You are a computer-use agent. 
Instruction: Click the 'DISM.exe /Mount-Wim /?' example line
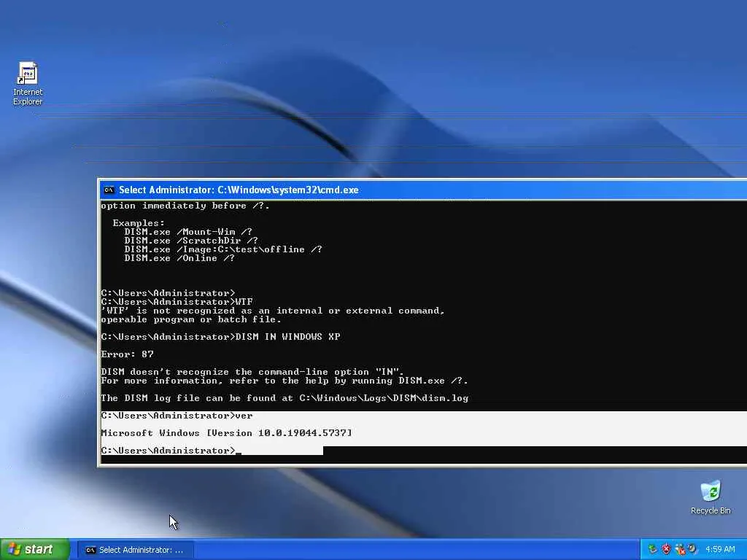click(188, 232)
